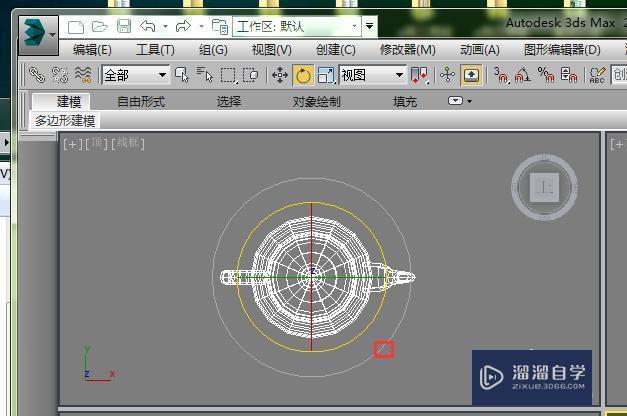This screenshot has width=627, height=416.
Task: Activate the Select and Scale tool
Action: (326, 75)
